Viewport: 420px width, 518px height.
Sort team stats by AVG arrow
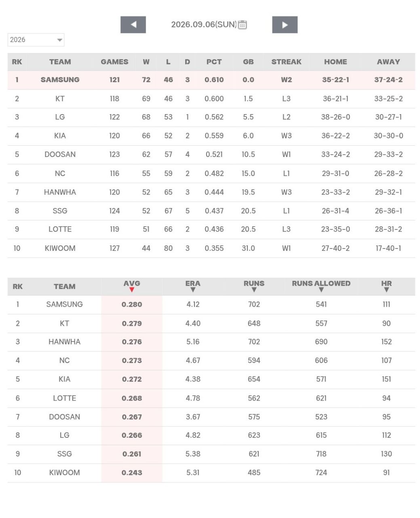132,290
